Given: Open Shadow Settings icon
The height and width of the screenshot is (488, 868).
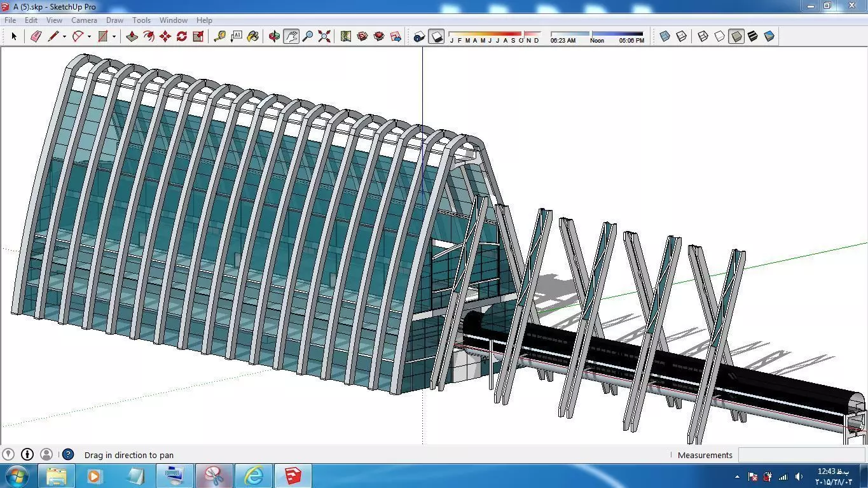Looking at the screenshot, I should tap(418, 36).
